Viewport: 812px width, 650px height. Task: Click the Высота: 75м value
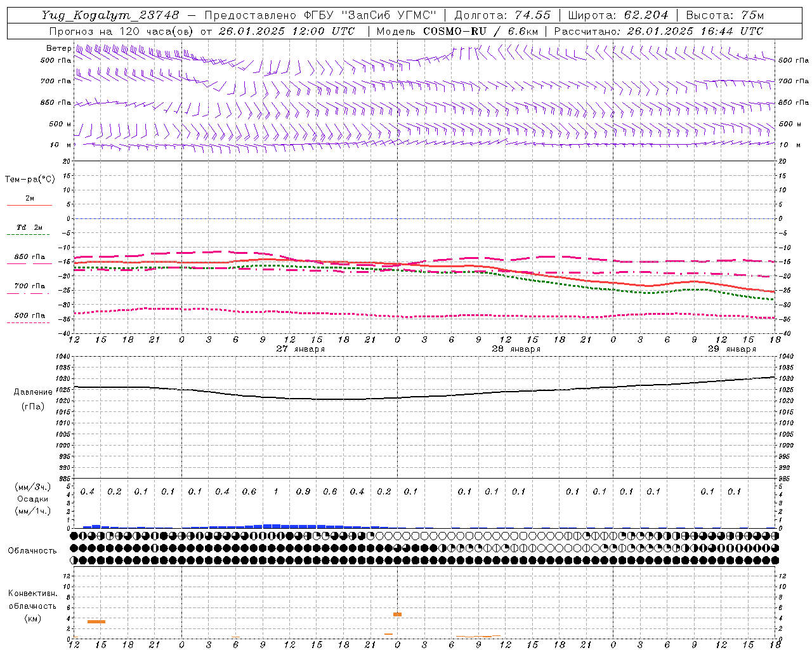(725, 15)
